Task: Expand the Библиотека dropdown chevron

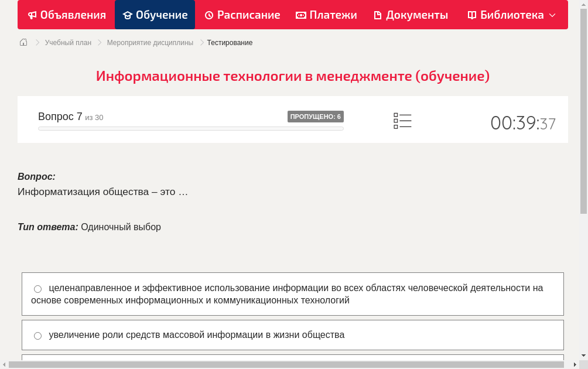Action: [x=549, y=15]
